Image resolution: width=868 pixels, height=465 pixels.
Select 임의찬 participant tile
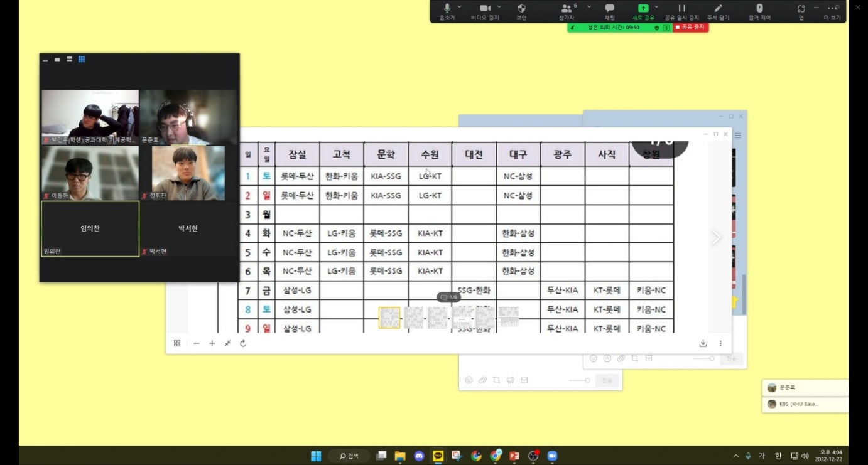[90, 228]
